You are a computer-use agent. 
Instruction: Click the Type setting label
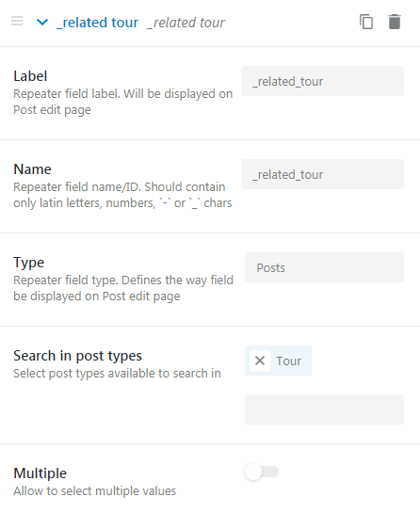pos(29,263)
